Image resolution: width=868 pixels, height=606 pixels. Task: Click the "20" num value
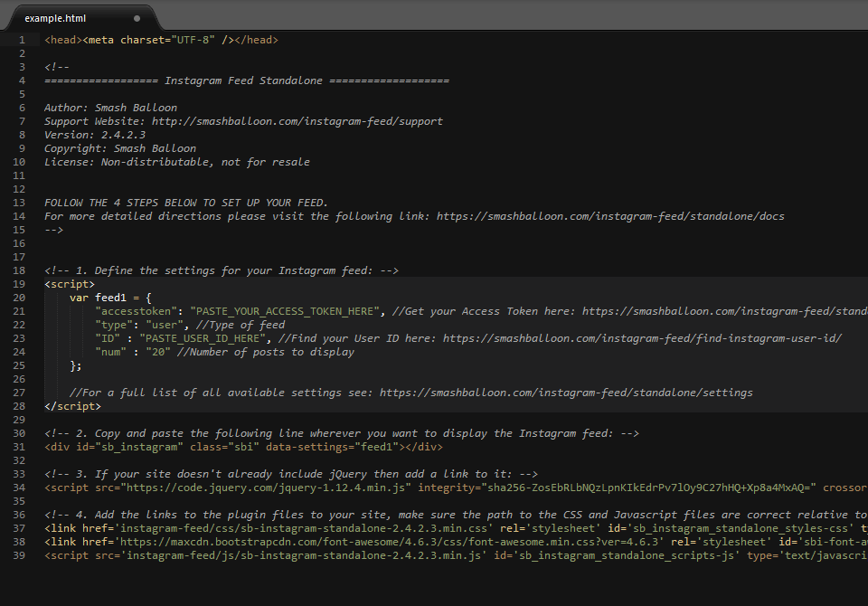point(158,353)
